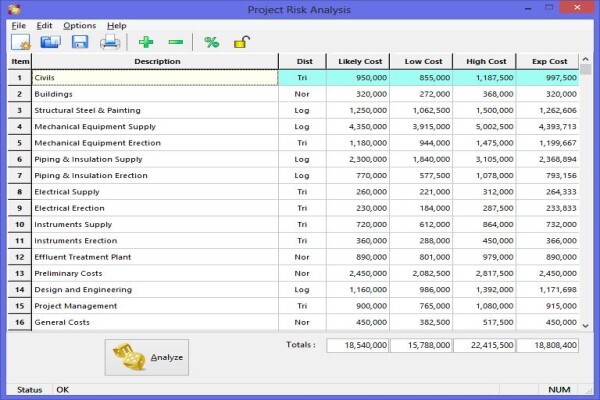Select the Piping & Insulation Supply description
The image size is (600, 400).
click(x=155, y=159)
